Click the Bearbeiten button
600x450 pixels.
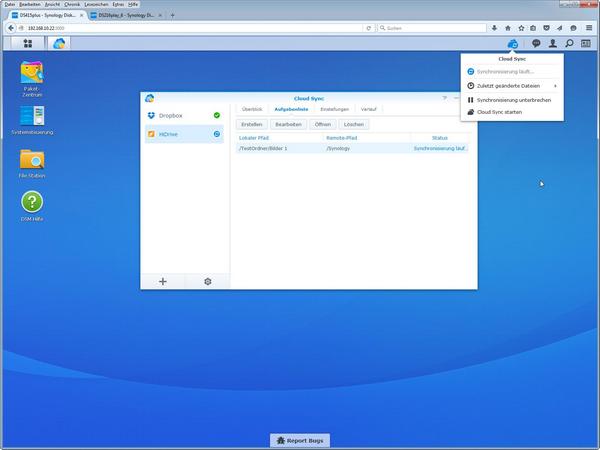tap(289, 124)
